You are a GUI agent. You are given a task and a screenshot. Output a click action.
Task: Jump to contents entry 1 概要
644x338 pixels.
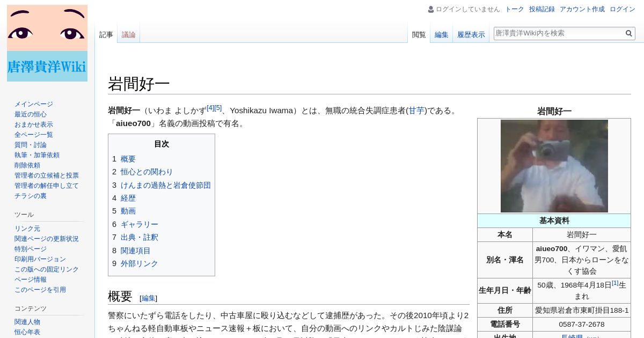pos(124,159)
